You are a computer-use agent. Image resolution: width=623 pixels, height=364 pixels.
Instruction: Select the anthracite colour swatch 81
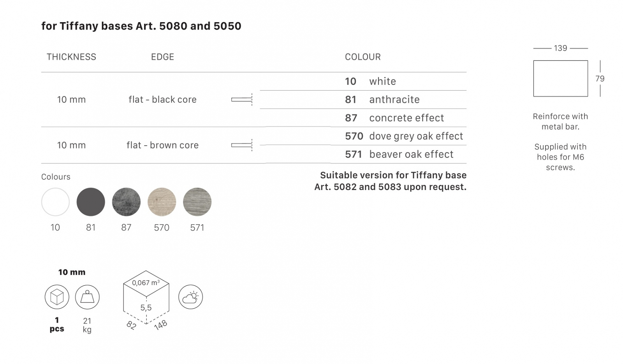(x=91, y=202)
